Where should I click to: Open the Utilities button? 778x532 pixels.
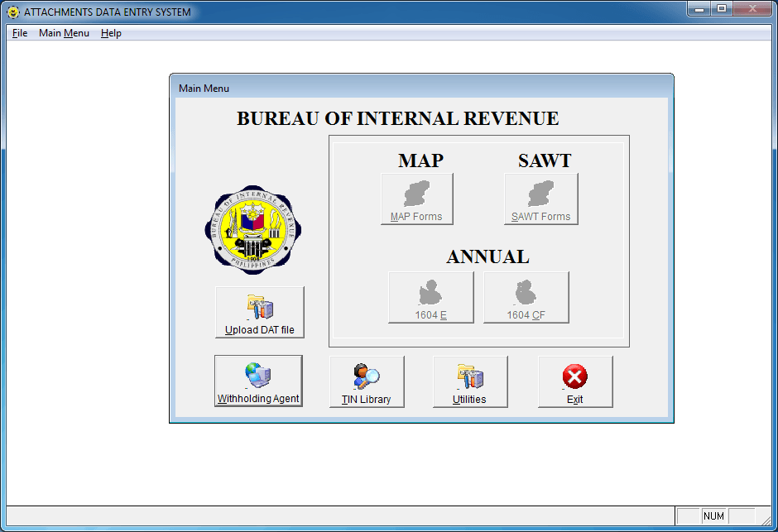point(470,381)
